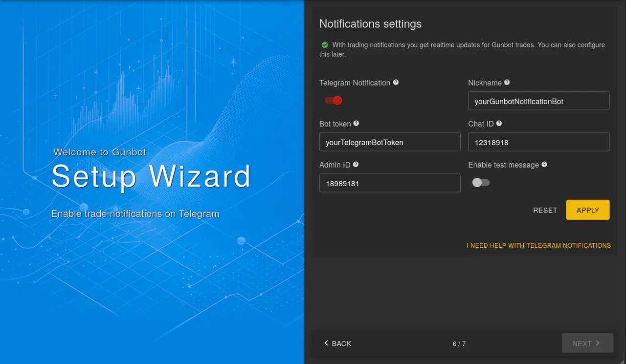Click the Enable test message label
This screenshot has width=626, height=364.
coord(503,165)
